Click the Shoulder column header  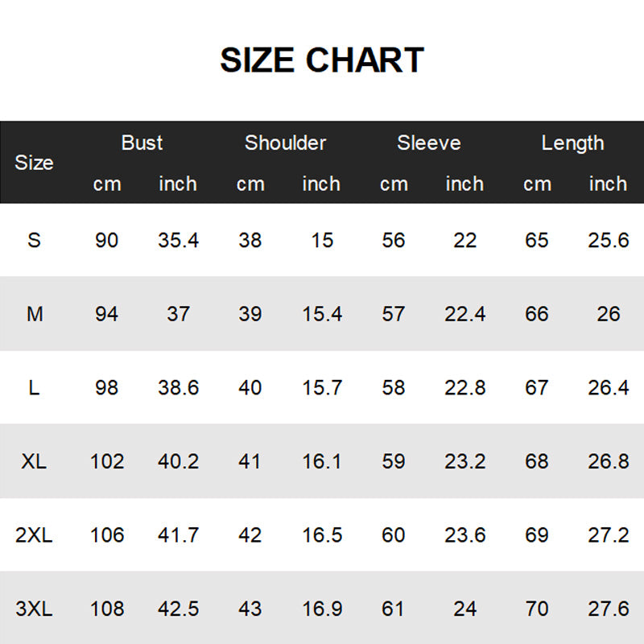coord(285,143)
